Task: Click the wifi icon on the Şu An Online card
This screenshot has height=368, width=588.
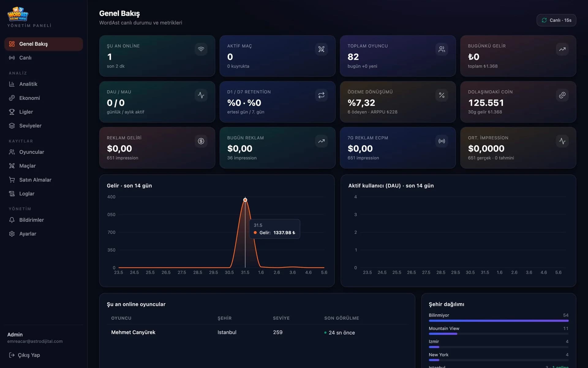Action: 201,49
